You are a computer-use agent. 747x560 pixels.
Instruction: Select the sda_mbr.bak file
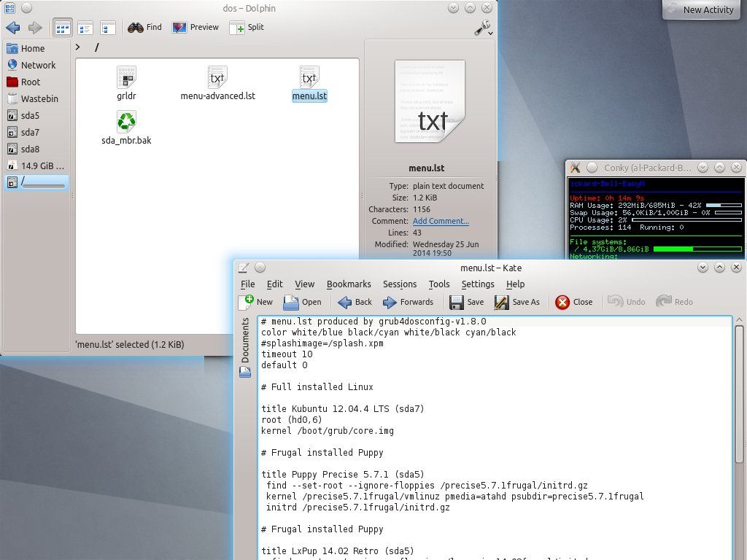[126, 128]
